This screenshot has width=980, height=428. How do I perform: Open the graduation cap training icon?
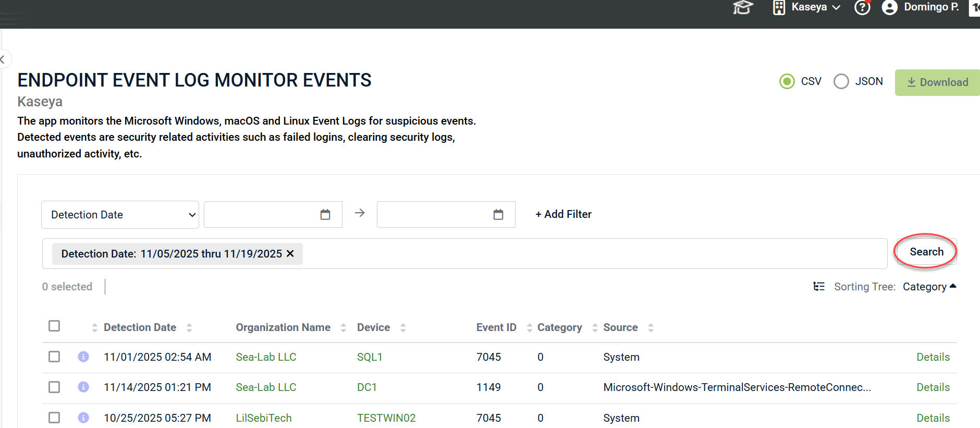click(x=743, y=8)
